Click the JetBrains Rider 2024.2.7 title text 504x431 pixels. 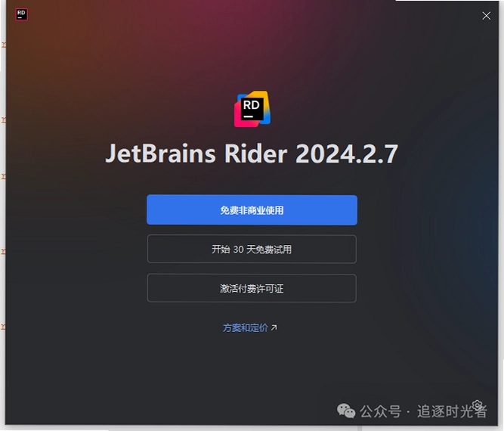click(252, 153)
